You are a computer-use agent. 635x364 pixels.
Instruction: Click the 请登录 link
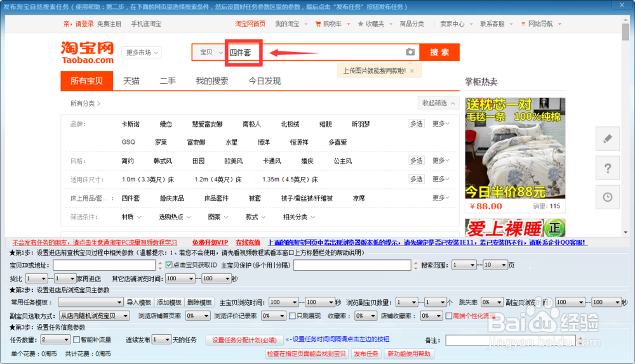click(84, 24)
